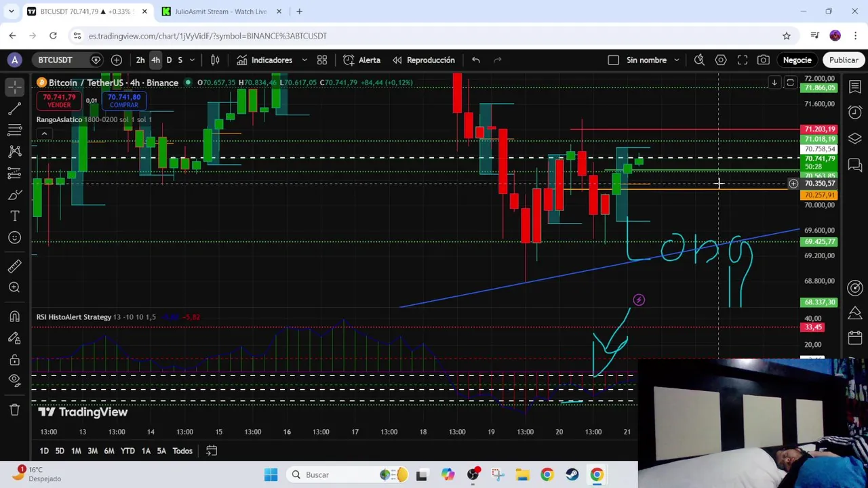Click the Negocie button
Viewport: 868px width, 488px height.
pyautogui.click(x=797, y=60)
